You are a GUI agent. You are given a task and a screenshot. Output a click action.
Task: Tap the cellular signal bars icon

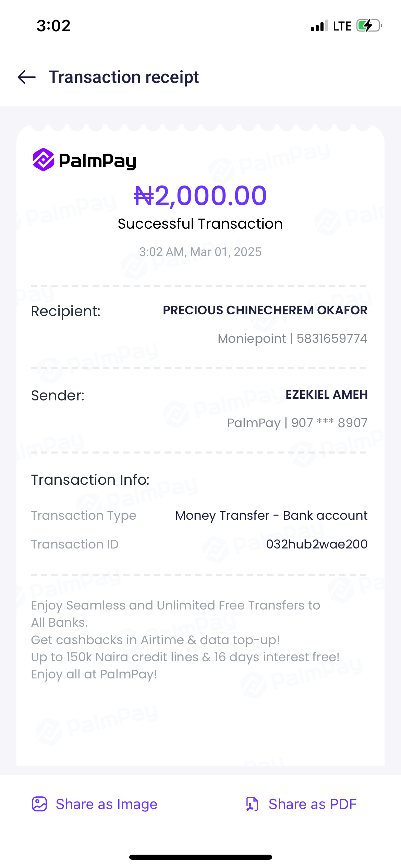(x=319, y=26)
